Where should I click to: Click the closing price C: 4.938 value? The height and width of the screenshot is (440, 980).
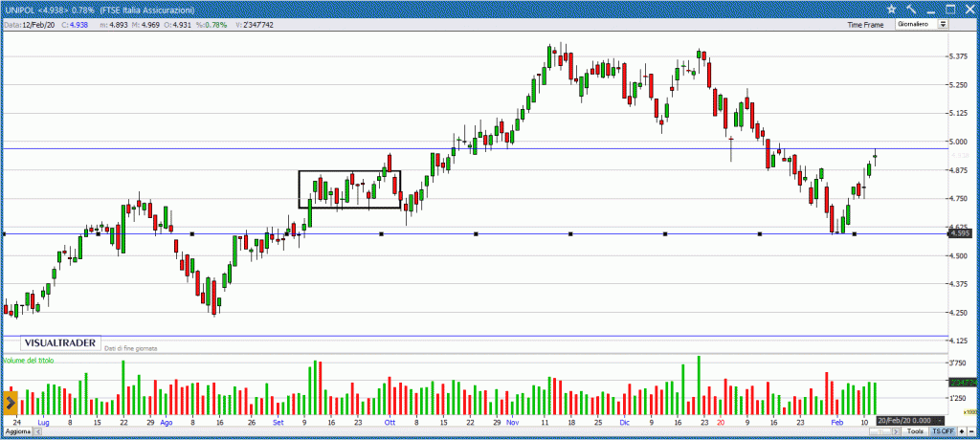pos(76,25)
